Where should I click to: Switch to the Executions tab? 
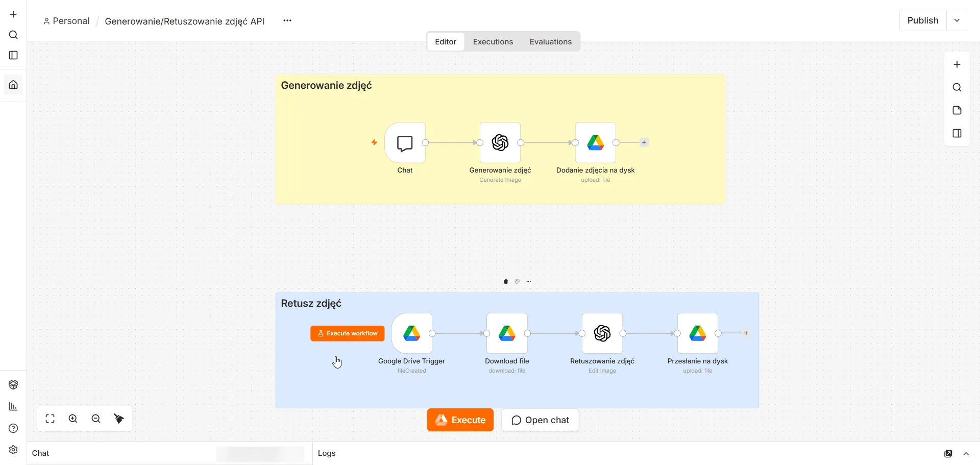(x=493, y=42)
